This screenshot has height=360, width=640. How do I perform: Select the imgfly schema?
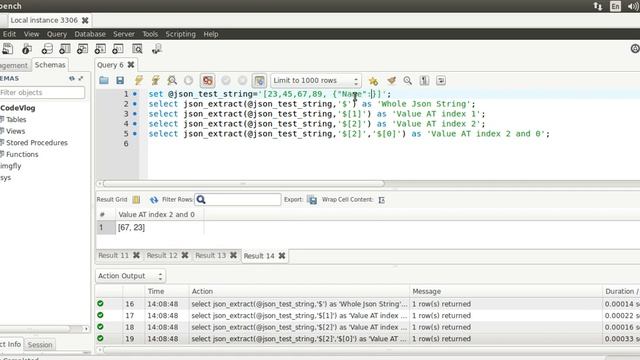[11, 166]
